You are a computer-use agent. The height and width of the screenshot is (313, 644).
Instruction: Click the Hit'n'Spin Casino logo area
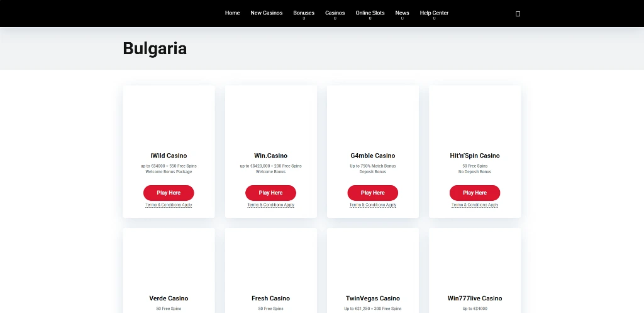pyautogui.click(x=475, y=117)
